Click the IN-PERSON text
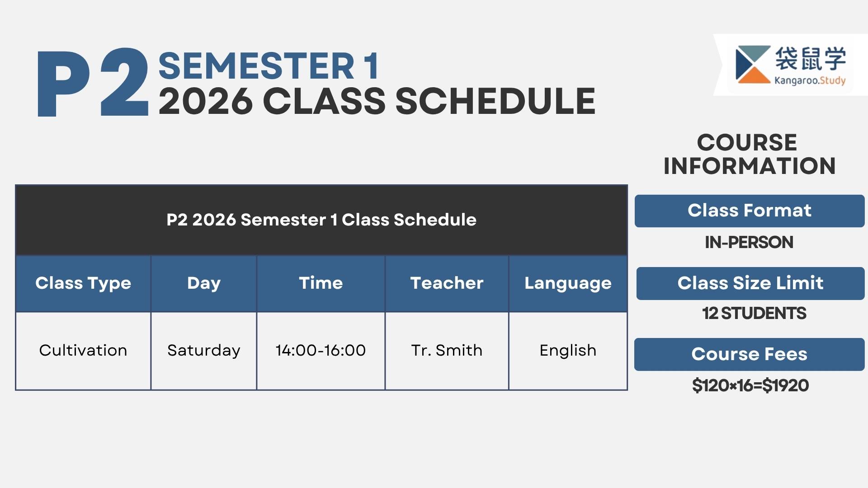Viewport: 868px width, 488px height. point(749,243)
